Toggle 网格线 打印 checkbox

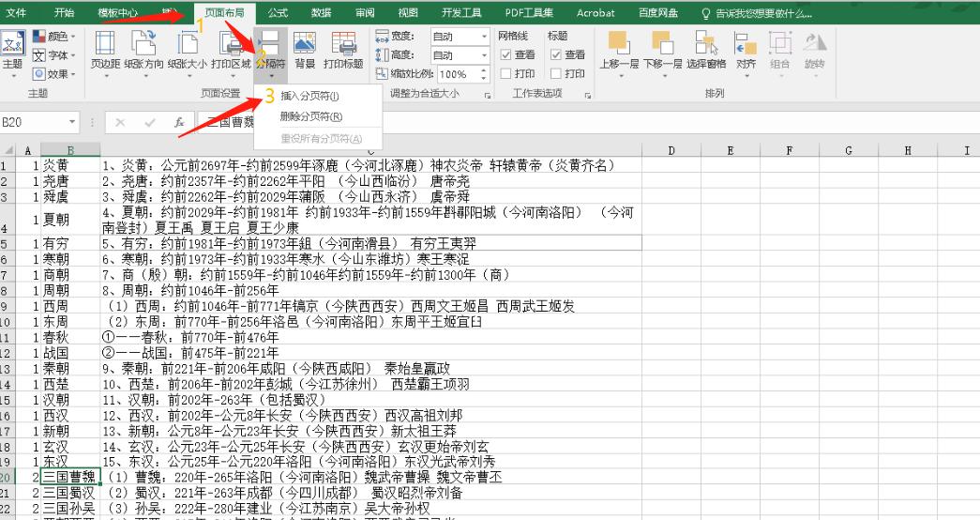click(x=505, y=74)
